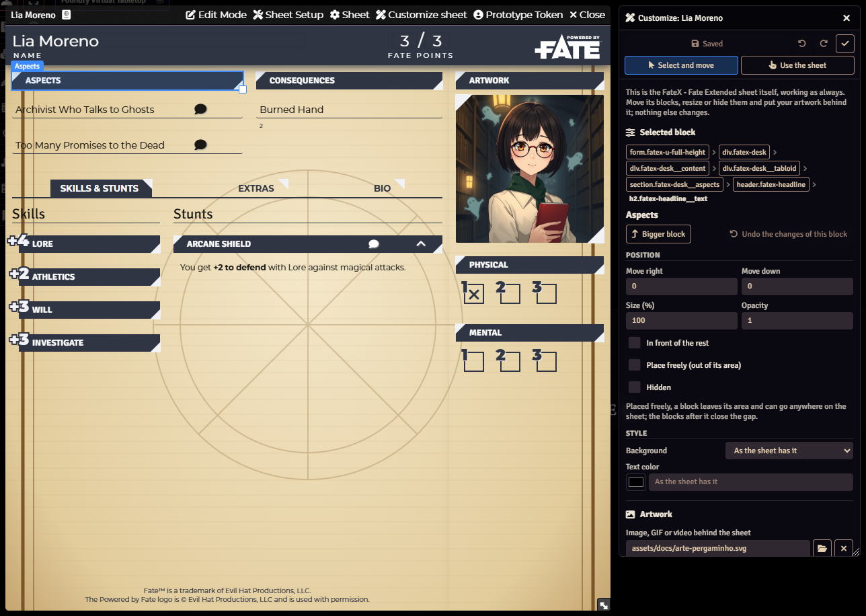The image size is (866, 616).
Task: Open the Sheet gear option in header
Action: click(350, 15)
